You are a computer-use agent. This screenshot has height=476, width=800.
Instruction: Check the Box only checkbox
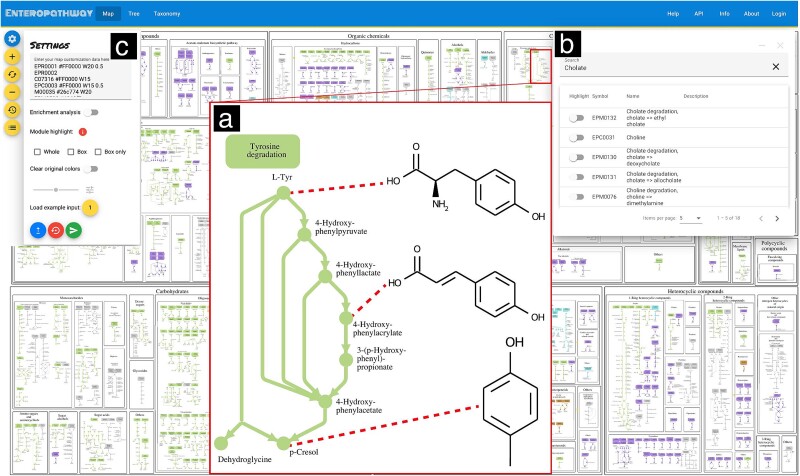(98, 152)
